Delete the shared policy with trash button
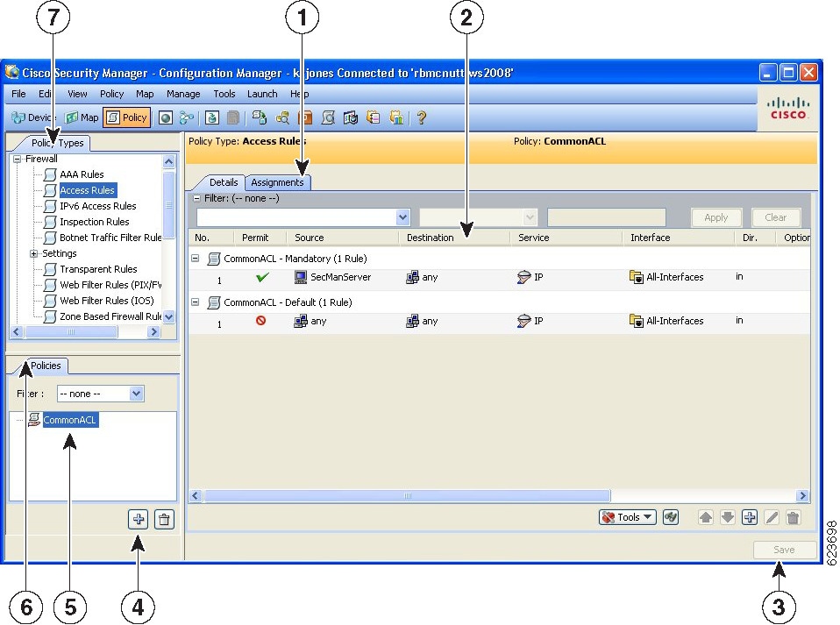 coord(164,519)
